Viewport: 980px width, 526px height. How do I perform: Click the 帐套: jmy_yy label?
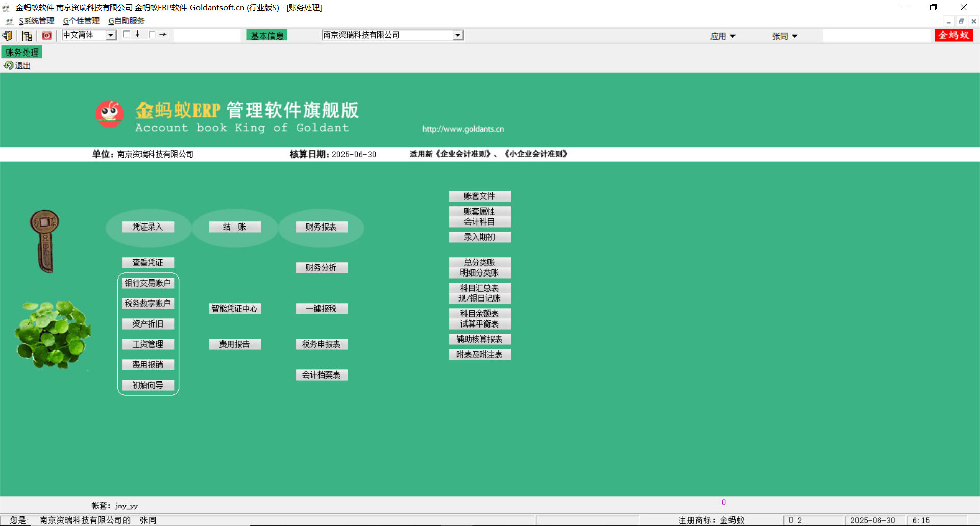click(115, 506)
